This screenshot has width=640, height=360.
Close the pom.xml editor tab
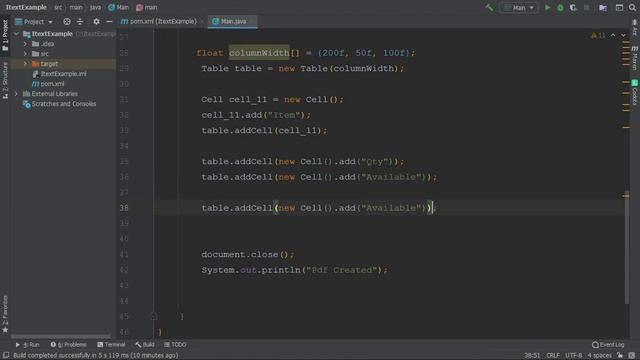coord(202,21)
